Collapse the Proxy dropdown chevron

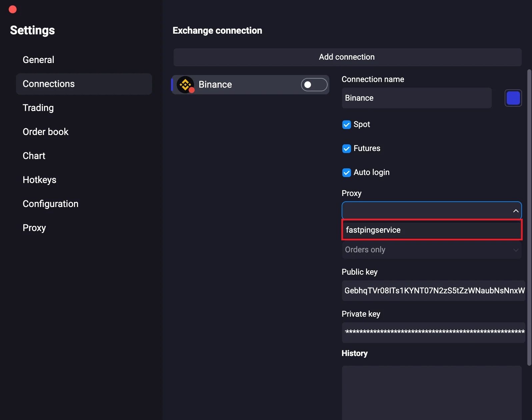[x=515, y=211]
